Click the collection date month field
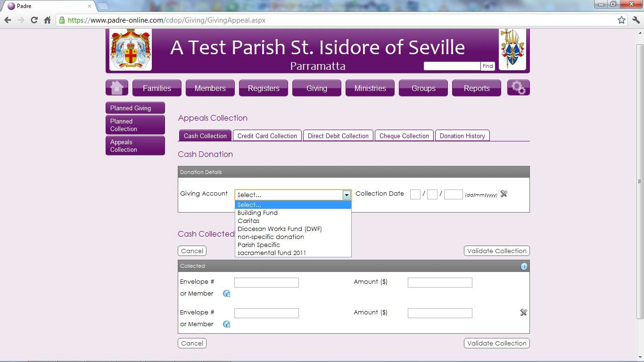This screenshot has height=362, width=644. point(432,194)
